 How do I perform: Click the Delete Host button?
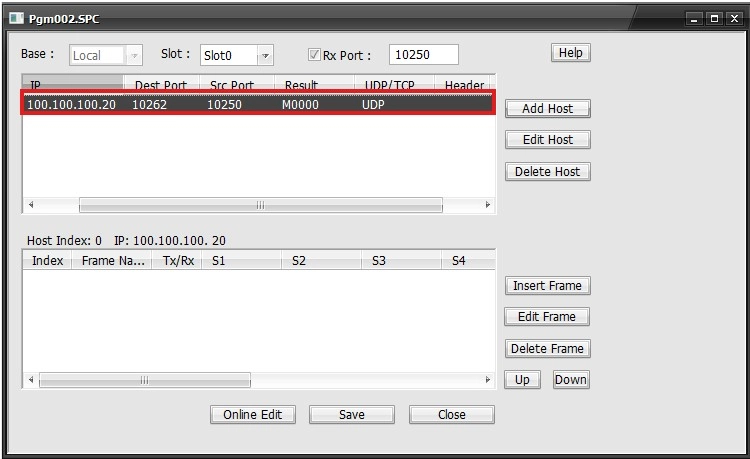tap(548, 172)
